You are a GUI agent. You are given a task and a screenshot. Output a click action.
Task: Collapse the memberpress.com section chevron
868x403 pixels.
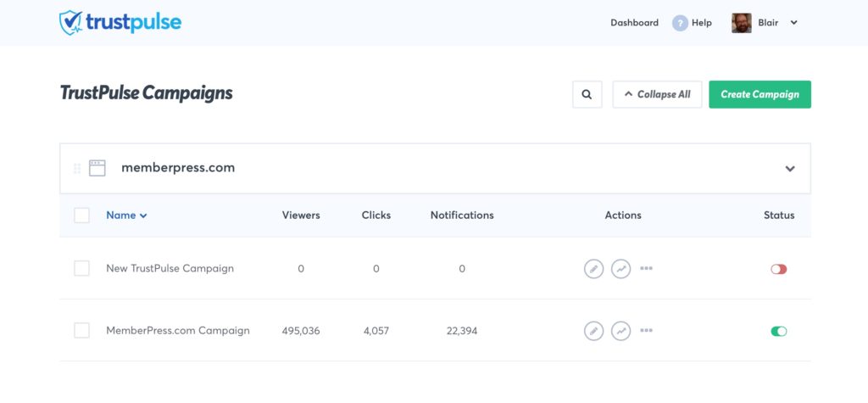click(790, 169)
